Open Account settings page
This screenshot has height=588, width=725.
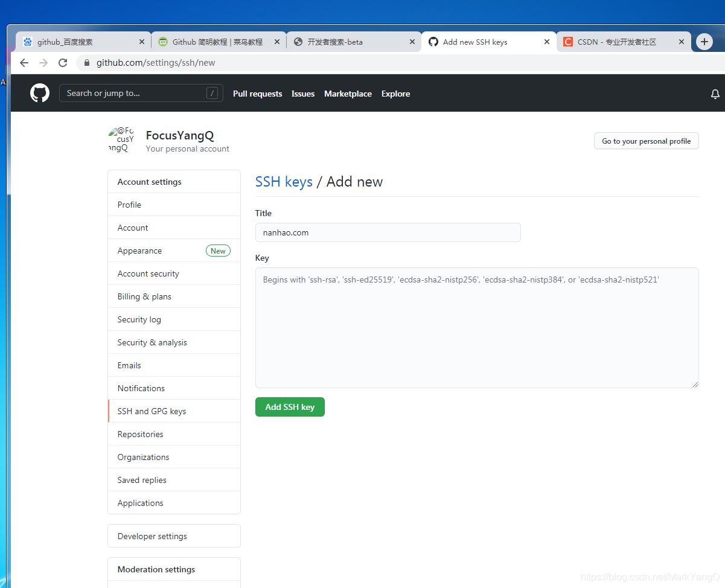coord(174,228)
